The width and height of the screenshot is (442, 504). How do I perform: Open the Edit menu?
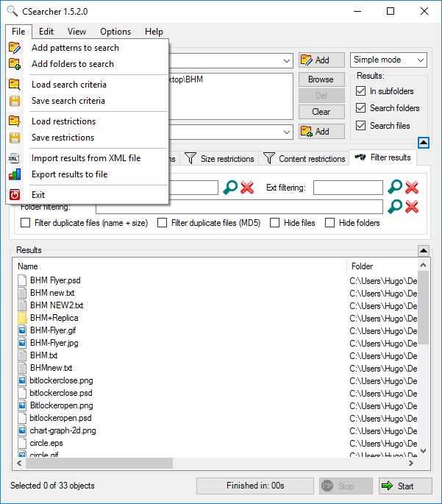pos(46,32)
